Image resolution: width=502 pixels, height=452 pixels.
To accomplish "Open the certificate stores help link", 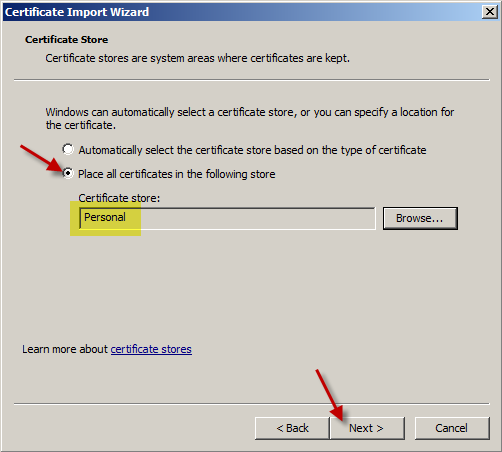I will coord(151,349).
